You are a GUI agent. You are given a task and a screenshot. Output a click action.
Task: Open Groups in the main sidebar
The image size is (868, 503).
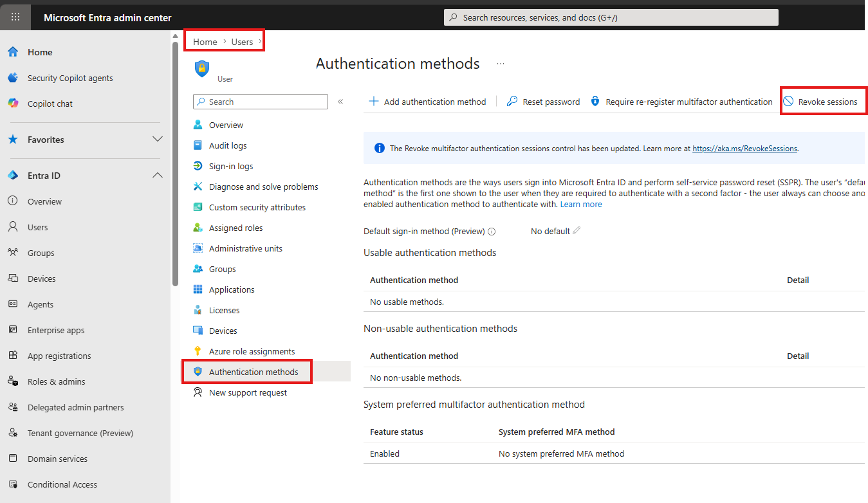pos(41,253)
